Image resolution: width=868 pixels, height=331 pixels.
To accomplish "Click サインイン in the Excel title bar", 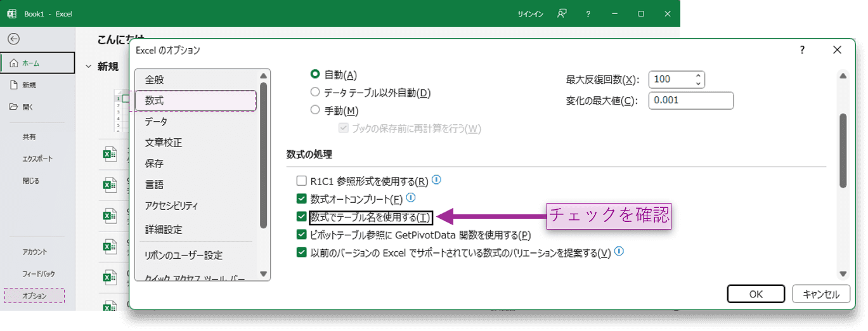I will [531, 13].
